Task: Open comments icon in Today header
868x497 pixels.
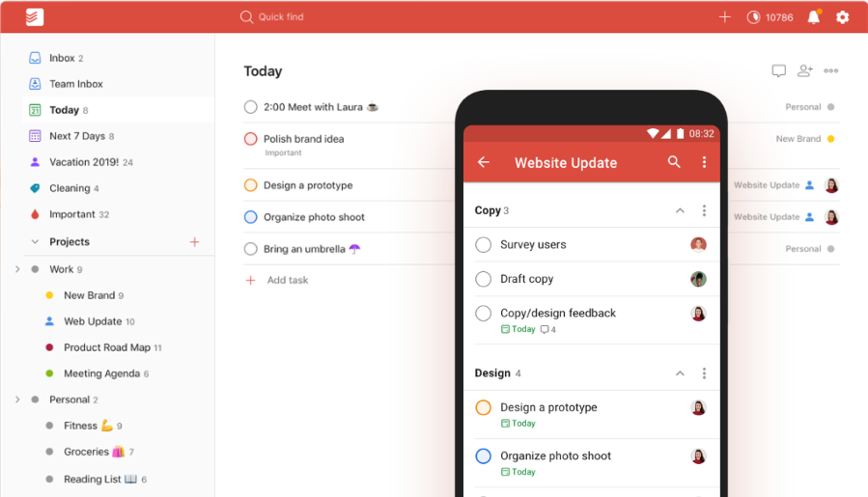Action: coord(779,70)
